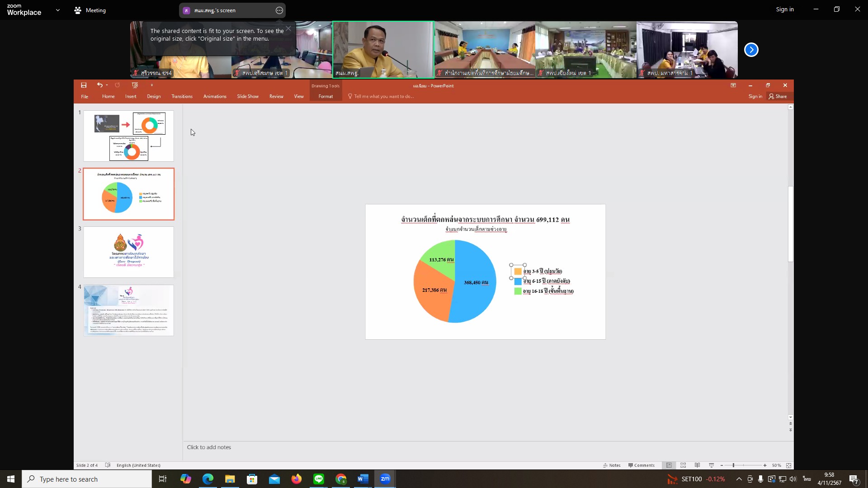Image resolution: width=868 pixels, height=488 pixels.
Task: Select slide 4 thumbnail
Action: click(128, 310)
